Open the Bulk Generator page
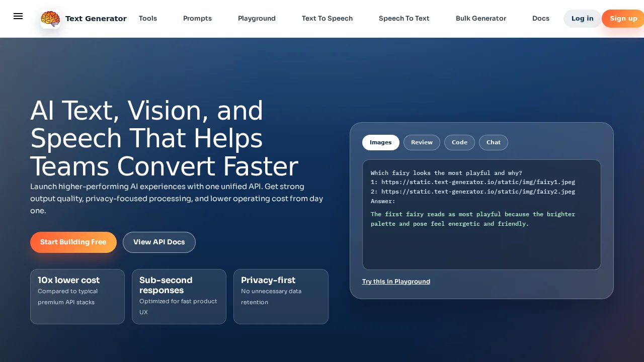Screen dimensions: 644x362 point(481,19)
